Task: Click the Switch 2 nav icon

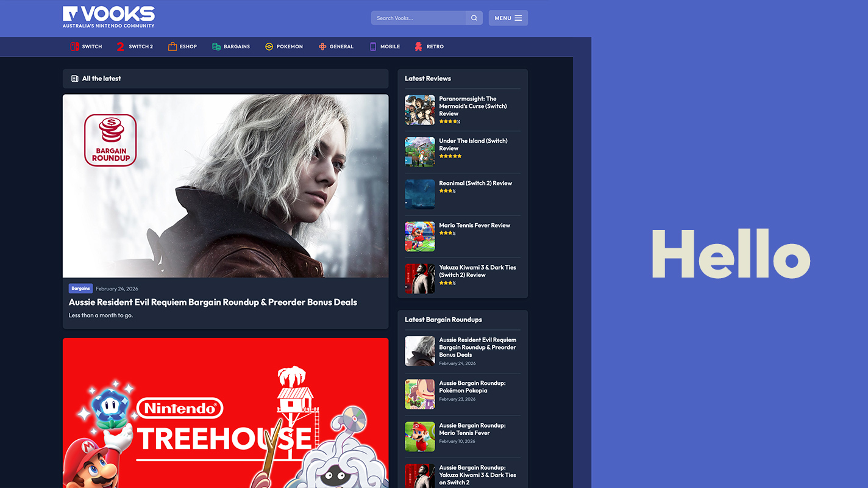Action: 121,46
